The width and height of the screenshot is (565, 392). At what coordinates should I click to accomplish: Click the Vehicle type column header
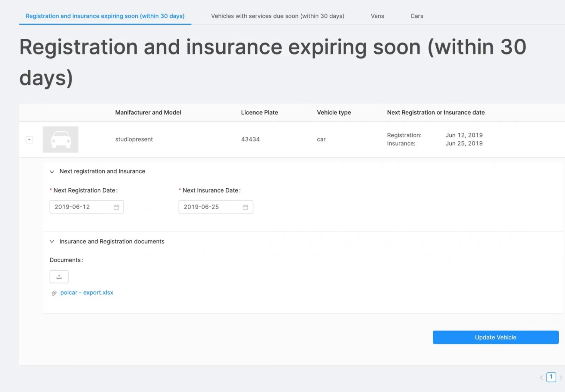pyautogui.click(x=334, y=112)
